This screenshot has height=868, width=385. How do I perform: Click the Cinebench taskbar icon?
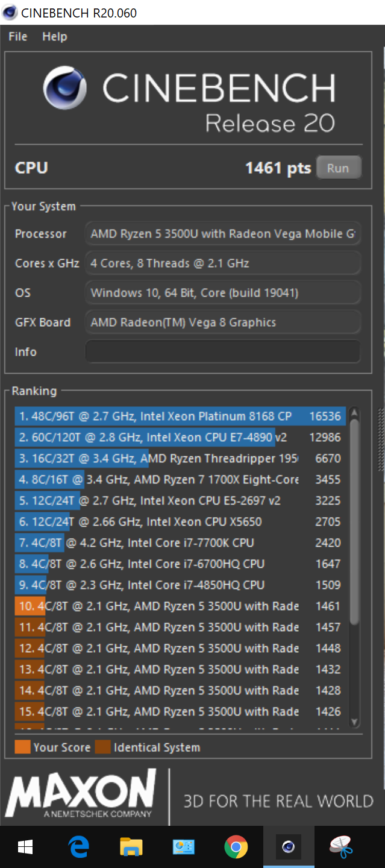[289, 848]
